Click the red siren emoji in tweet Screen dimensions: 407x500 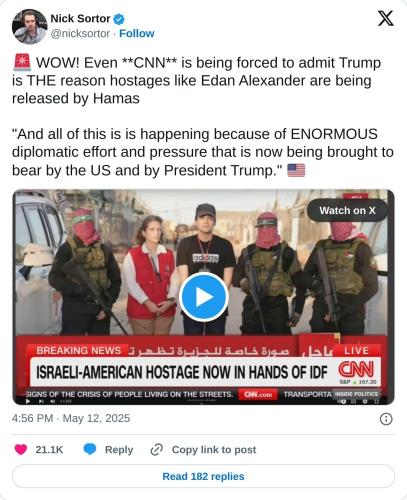[22, 63]
